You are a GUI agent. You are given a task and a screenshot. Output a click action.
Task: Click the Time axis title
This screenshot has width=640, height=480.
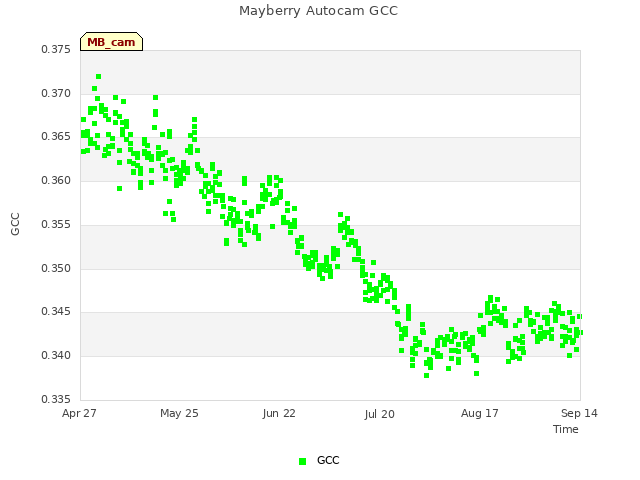(x=566, y=429)
